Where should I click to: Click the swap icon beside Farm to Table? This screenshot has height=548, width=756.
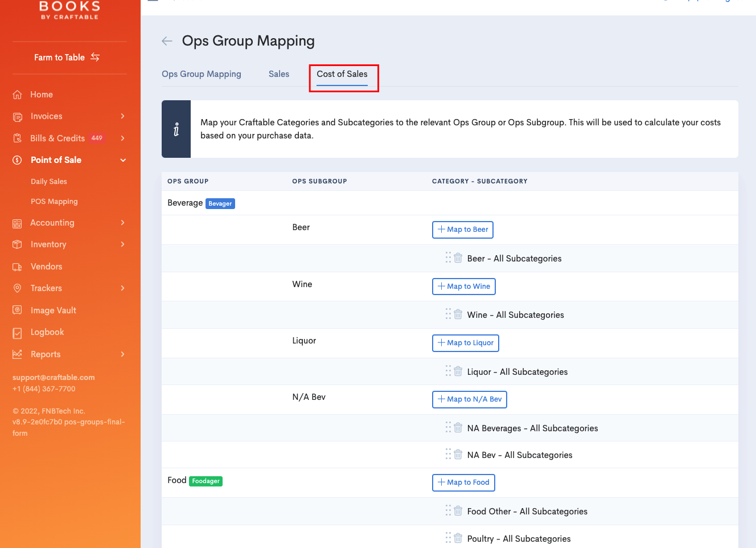(x=94, y=57)
